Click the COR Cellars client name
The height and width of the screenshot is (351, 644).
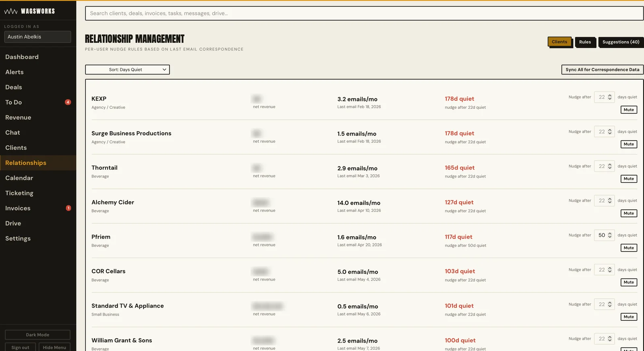point(109,271)
